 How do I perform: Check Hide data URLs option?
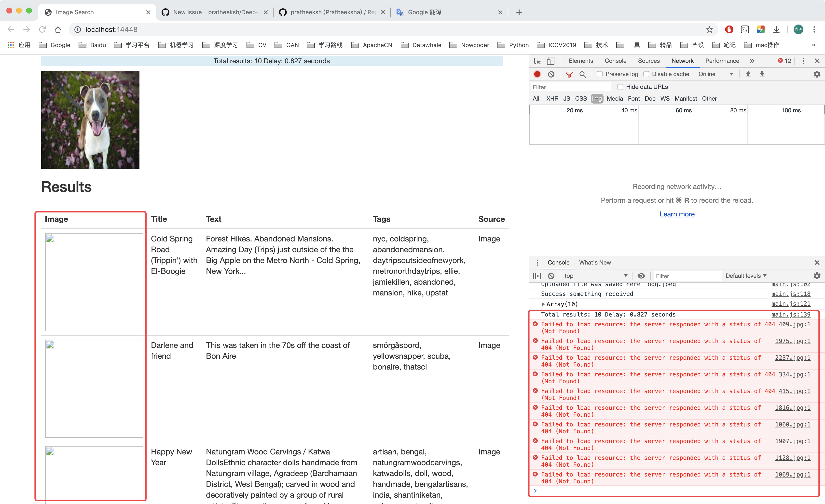pyautogui.click(x=620, y=87)
